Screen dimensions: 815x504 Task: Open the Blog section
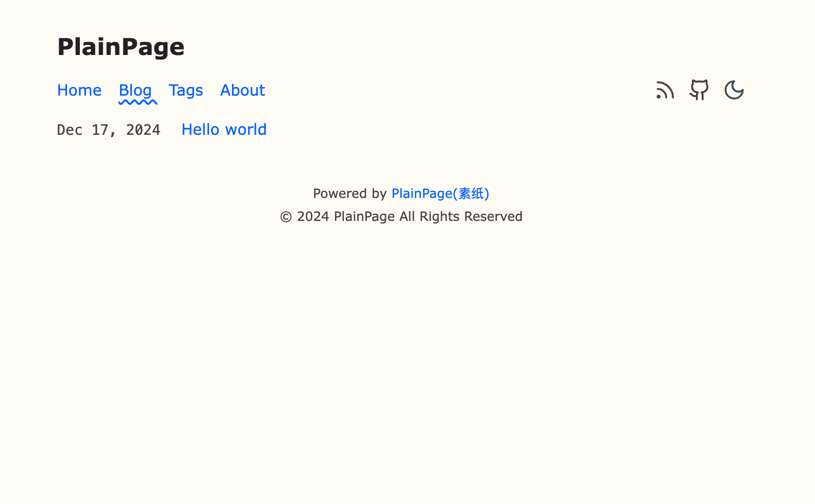click(x=135, y=90)
